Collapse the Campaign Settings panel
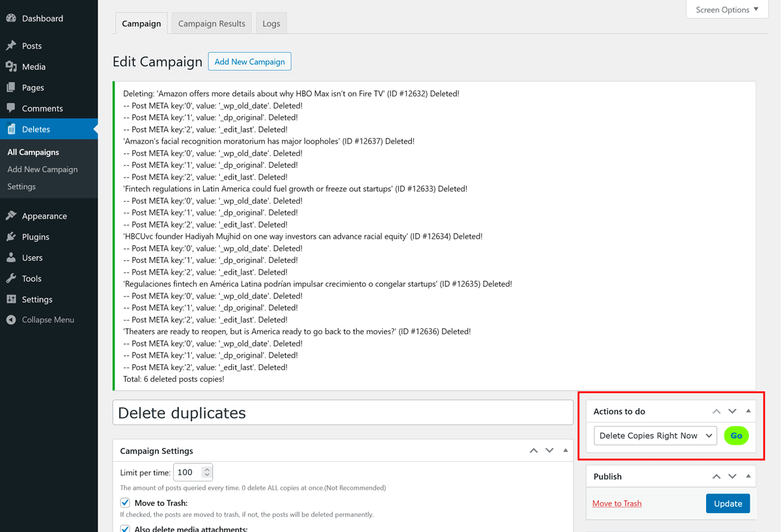Image resolution: width=781 pixels, height=532 pixels. [566, 451]
